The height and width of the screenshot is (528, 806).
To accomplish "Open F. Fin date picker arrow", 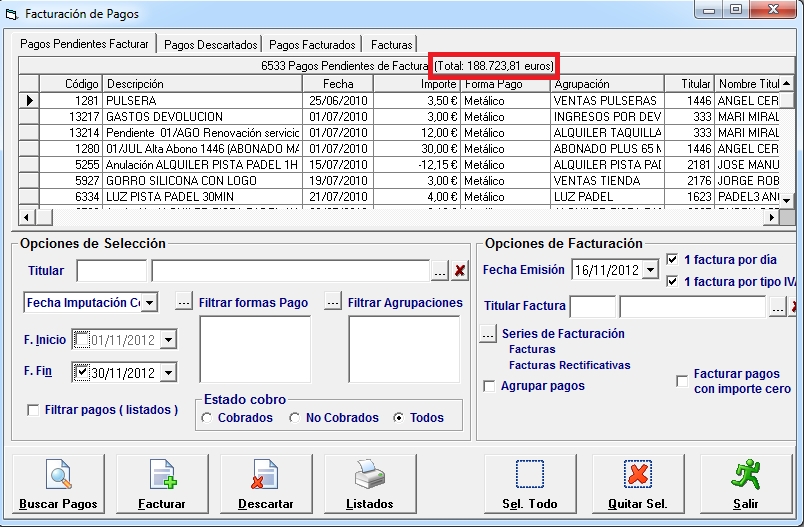I will [x=168, y=372].
